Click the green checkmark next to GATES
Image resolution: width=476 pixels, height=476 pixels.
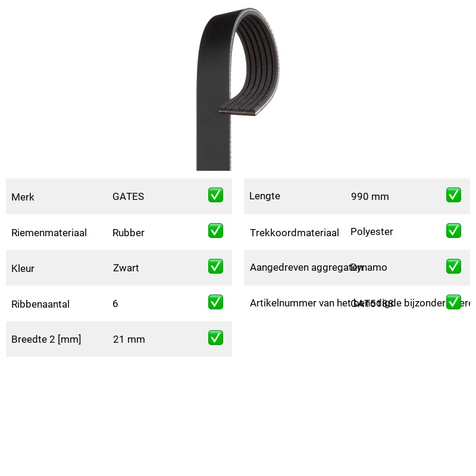click(x=215, y=195)
